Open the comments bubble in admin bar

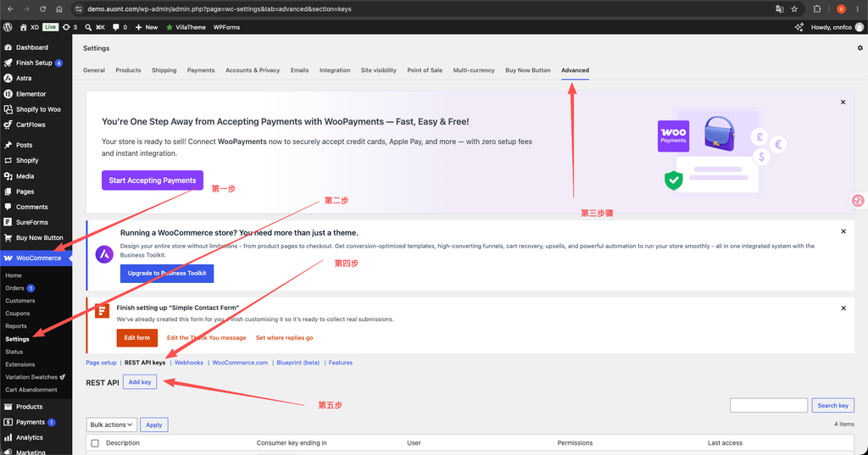tap(120, 27)
